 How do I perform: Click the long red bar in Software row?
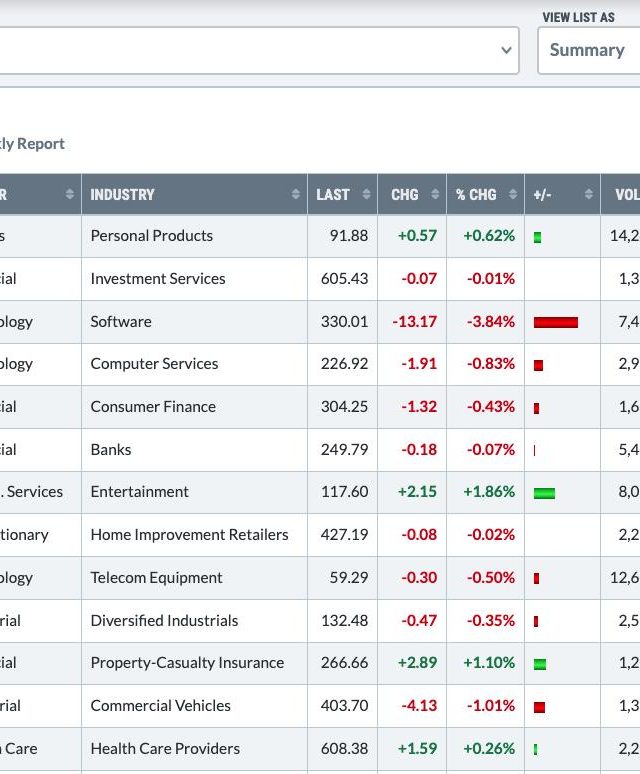tap(556, 322)
